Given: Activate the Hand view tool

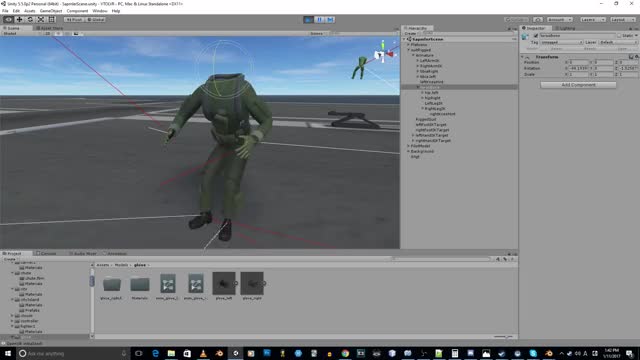Looking at the screenshot, I should (x=8, y=20).
